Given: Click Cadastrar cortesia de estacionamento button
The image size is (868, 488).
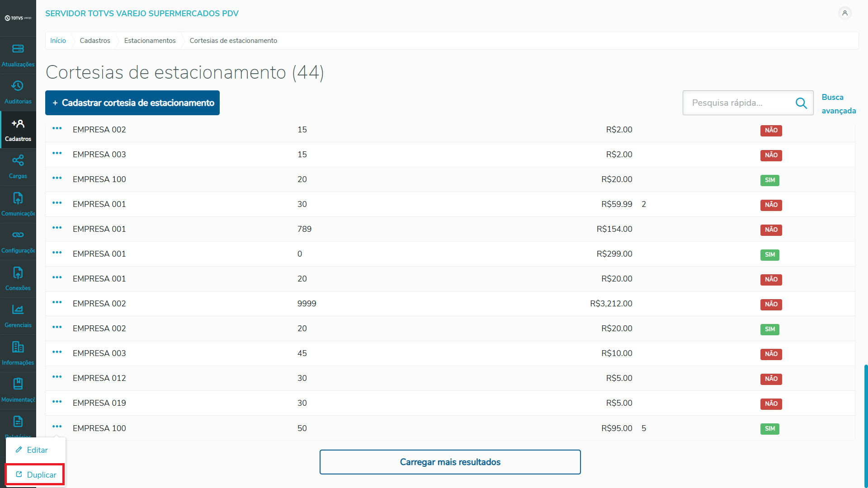Looking at the screenshot, I should pos(132,103).
